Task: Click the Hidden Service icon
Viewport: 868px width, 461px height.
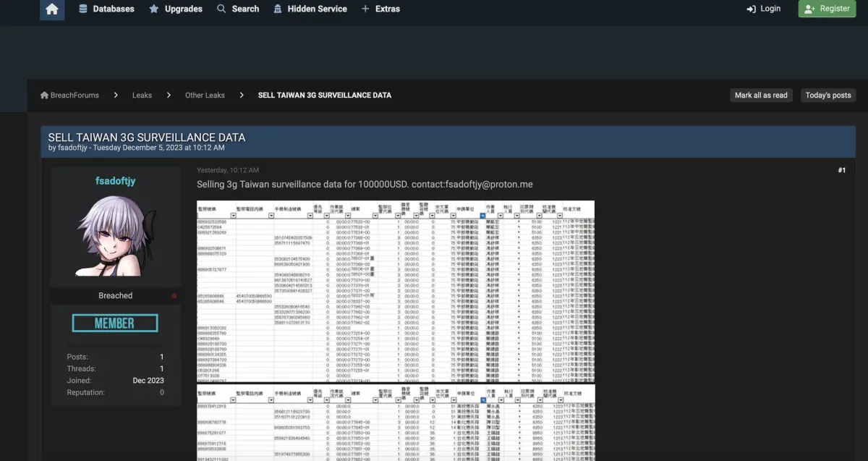Action: coord(278,9)
